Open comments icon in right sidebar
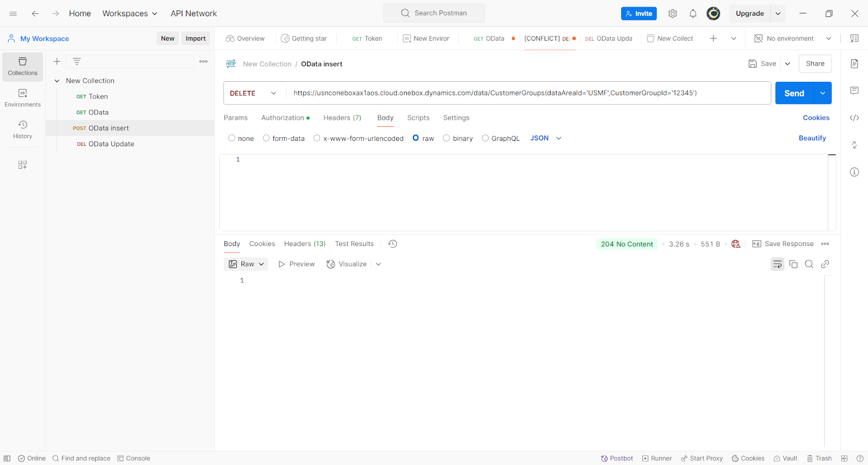The image size is (868, 465). [854, 91]
